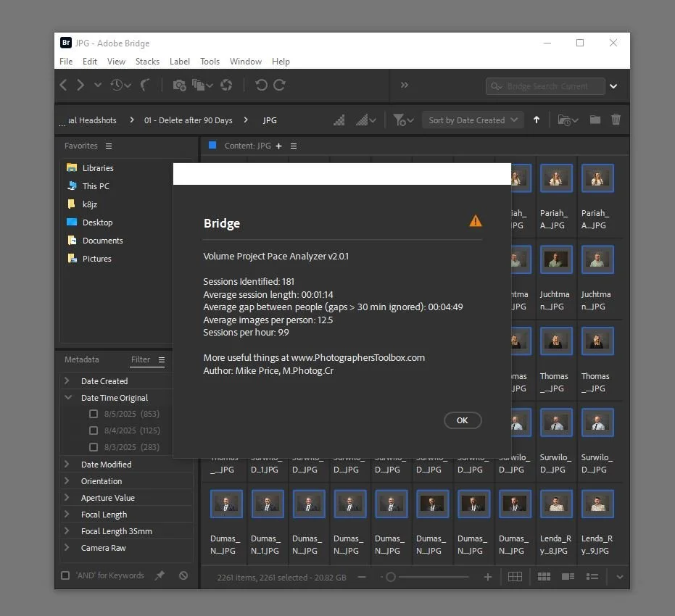Check the 8/4/2025 date filter

94,430
